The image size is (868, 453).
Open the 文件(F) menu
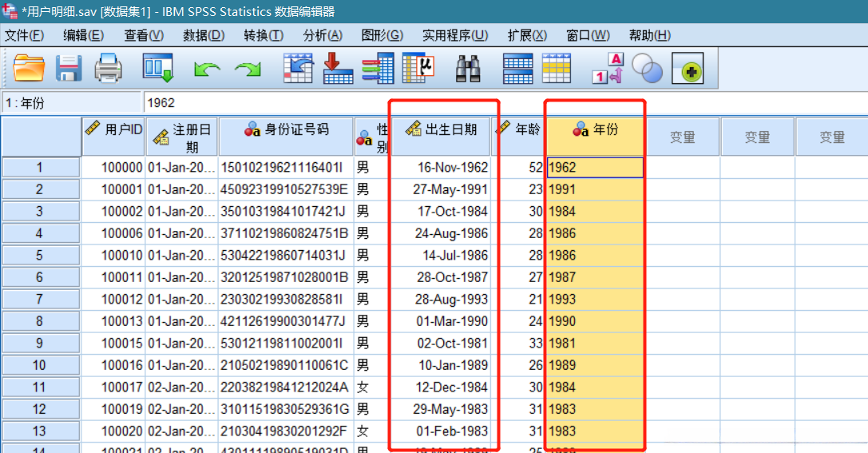pos(24,35)
